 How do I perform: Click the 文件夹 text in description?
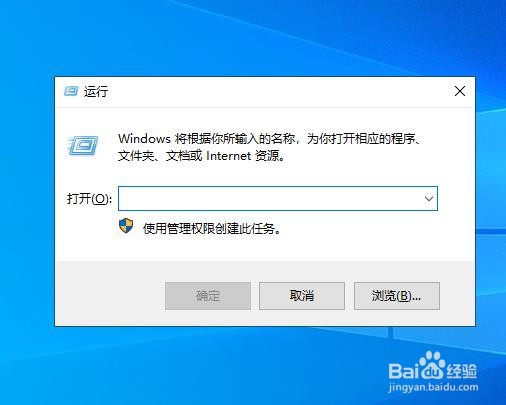tap(136, 156)
